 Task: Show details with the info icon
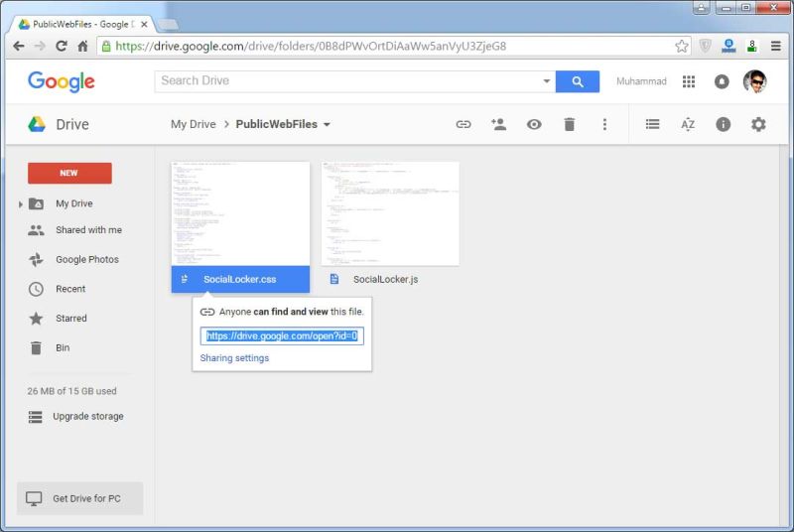pos(723,124)
